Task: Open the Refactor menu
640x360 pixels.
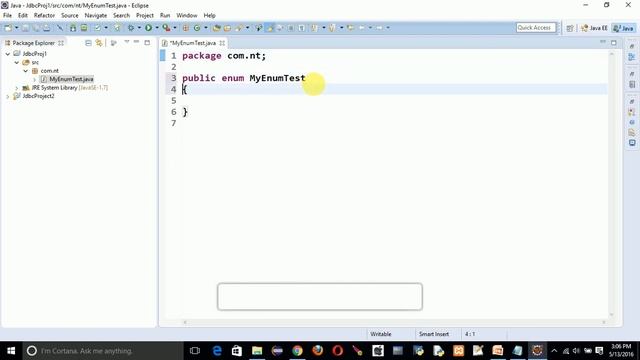Action: click(x=44, y=16)
